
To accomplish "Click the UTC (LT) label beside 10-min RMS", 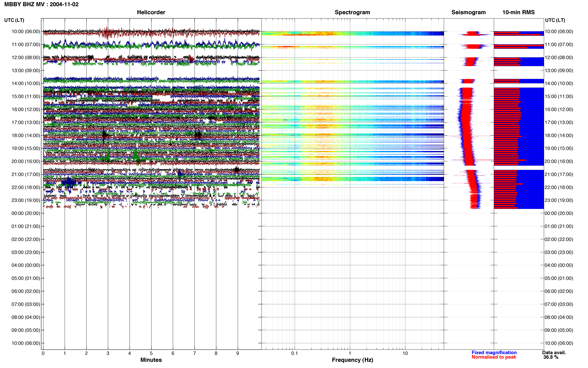I will click(x=555, y=20).
